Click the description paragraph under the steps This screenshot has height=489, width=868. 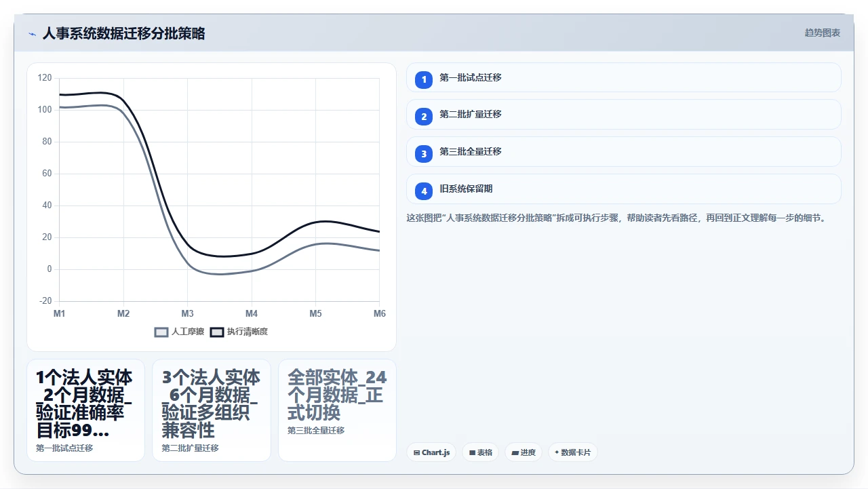coord(616,218)
